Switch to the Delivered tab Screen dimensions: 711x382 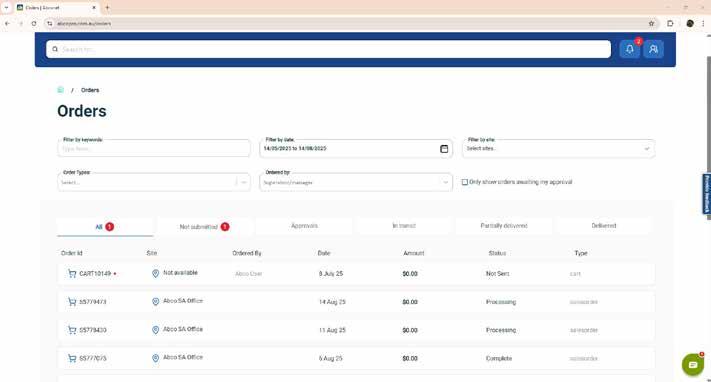click(604, 226)
